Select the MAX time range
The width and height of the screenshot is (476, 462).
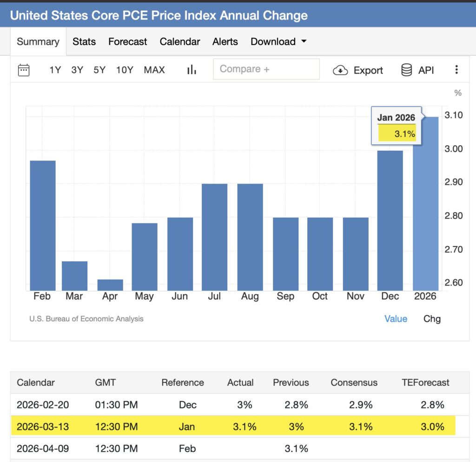pyautogui.click(x=154, y=70)
